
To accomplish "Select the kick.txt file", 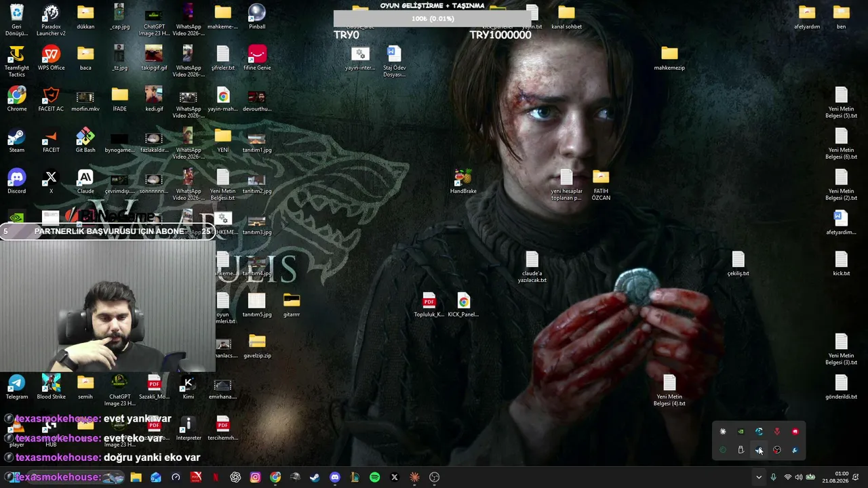I will (841, 264).
